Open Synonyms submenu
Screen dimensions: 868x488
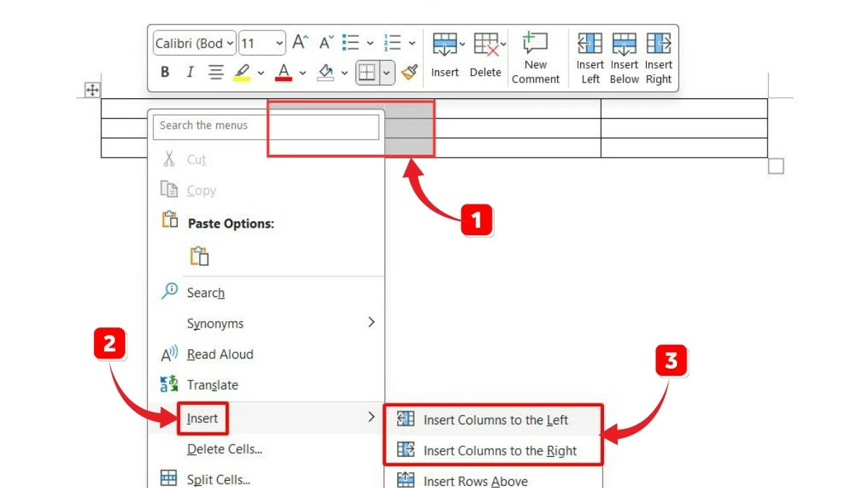tap(266, 323)
